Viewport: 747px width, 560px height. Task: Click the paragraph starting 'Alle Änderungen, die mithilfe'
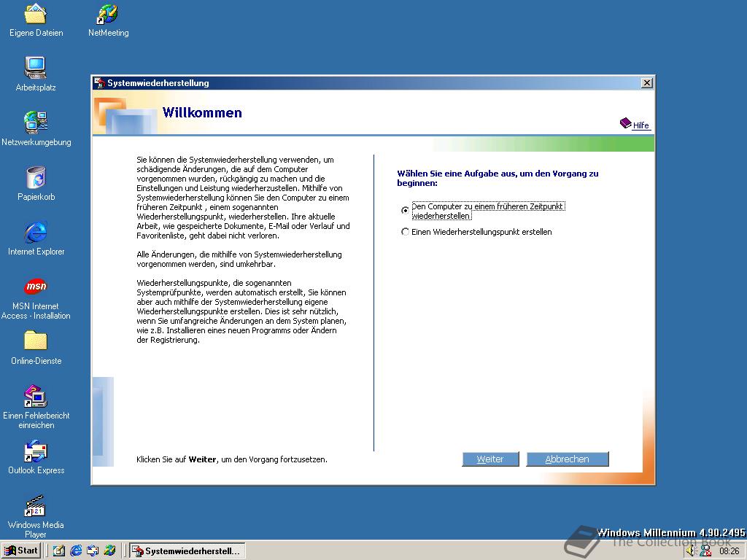[239, 259]
